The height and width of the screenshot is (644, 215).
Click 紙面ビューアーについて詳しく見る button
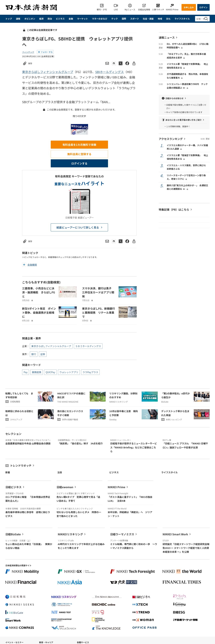pyautogui.click(x=79, y=228)
